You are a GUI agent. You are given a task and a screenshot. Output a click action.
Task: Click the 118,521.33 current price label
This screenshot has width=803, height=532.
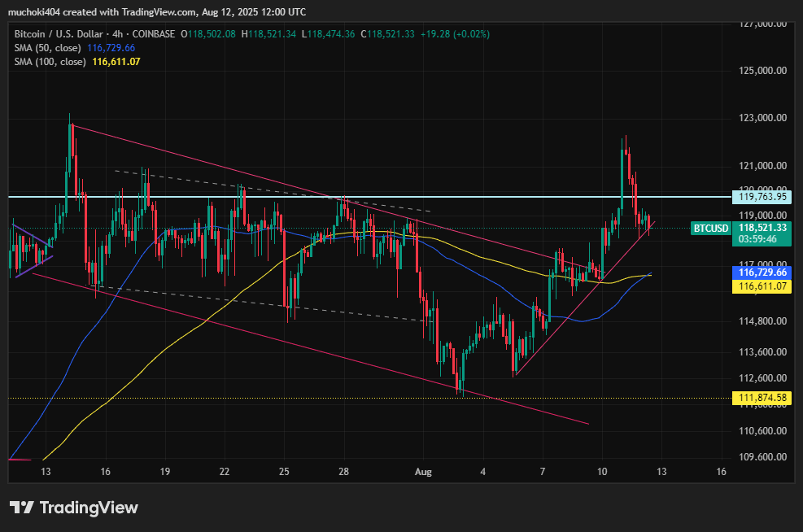click(762, 228)
